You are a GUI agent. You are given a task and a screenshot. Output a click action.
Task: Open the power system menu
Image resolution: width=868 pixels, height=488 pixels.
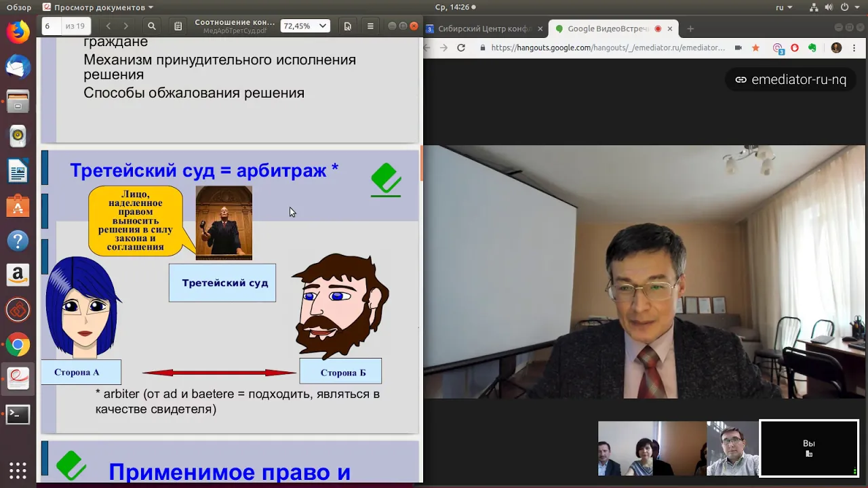tap(851, 7)
